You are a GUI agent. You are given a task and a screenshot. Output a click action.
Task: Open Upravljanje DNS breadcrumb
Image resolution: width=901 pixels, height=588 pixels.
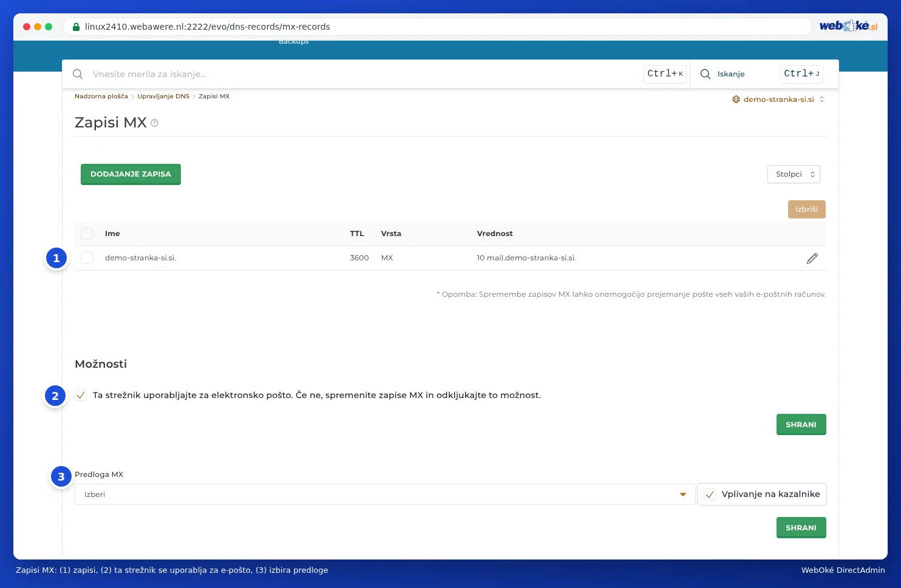click(163, 96)
